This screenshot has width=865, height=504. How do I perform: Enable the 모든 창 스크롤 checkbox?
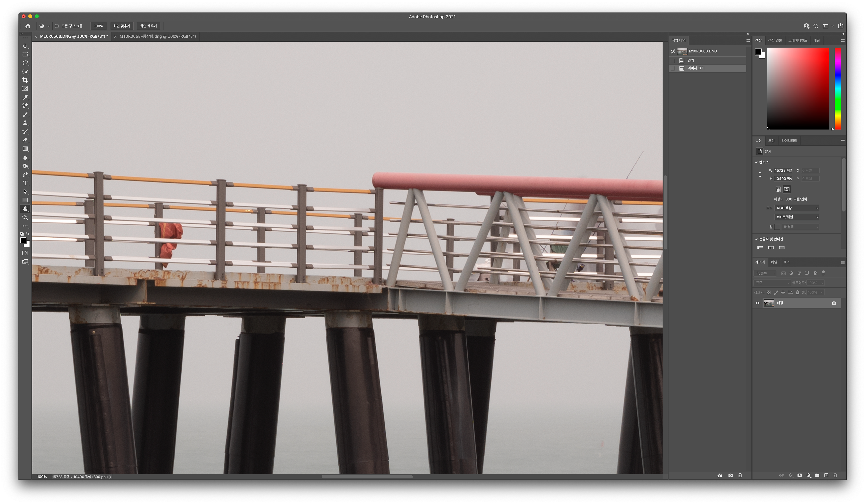[x=57, y=26]
